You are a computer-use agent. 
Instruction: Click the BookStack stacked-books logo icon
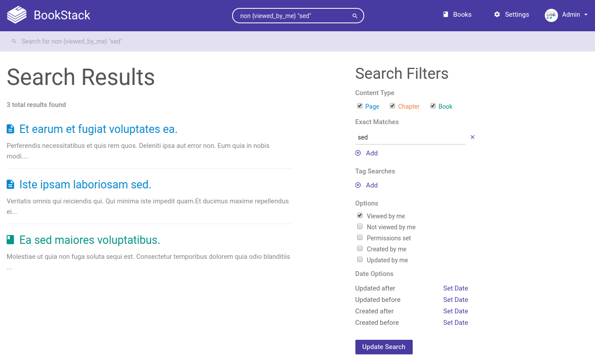coord(17,15)
